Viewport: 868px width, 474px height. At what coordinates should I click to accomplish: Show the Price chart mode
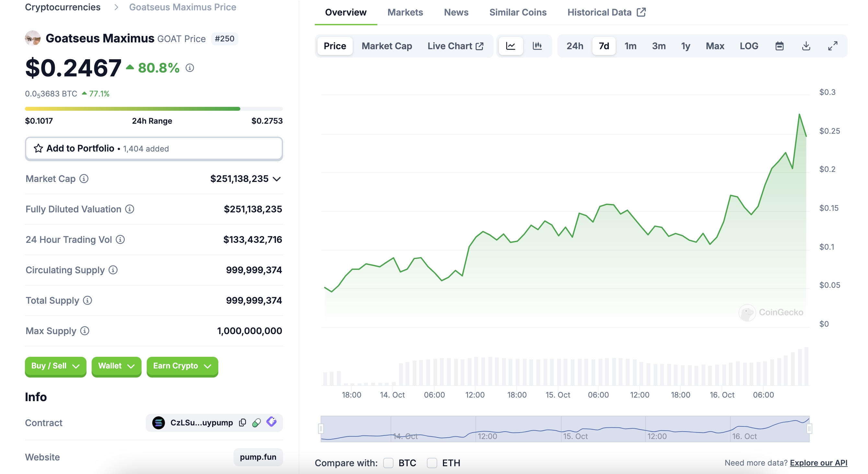[335, 46]
